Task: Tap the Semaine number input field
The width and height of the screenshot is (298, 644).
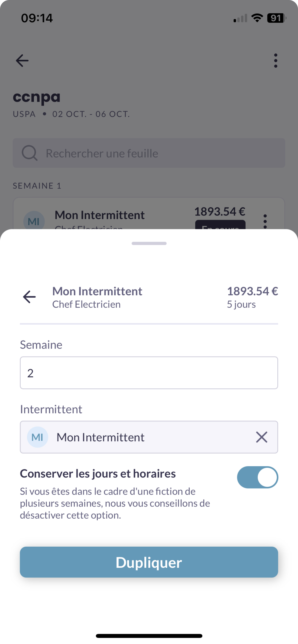Action: tap(149, 373)
